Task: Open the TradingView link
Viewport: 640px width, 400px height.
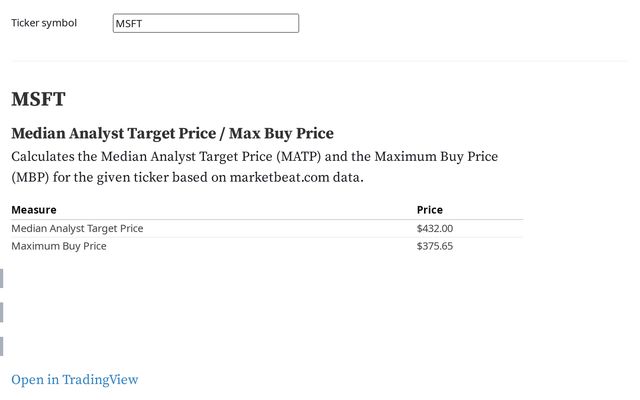Action: (74, 380)
